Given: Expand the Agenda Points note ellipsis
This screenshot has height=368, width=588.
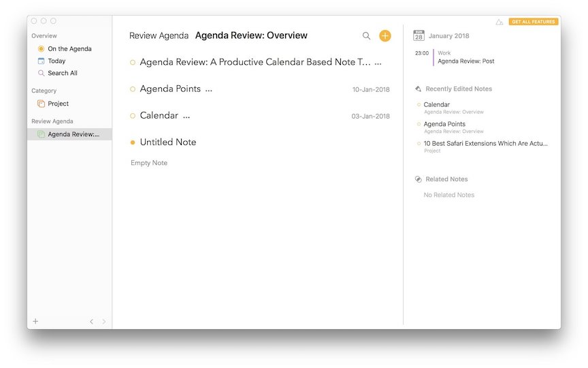Looking at the screenshot, I should coord(208,89).
